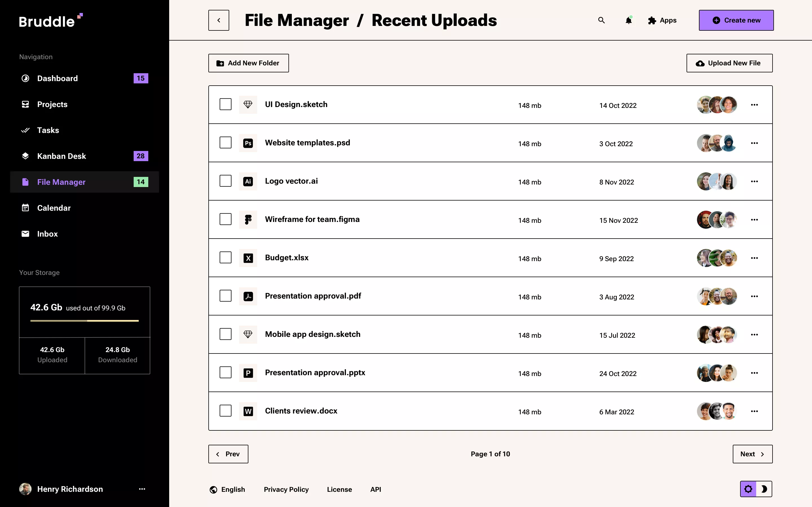
Task: Check the checkbox for Logo vector.ai
Action: (226, 181)
